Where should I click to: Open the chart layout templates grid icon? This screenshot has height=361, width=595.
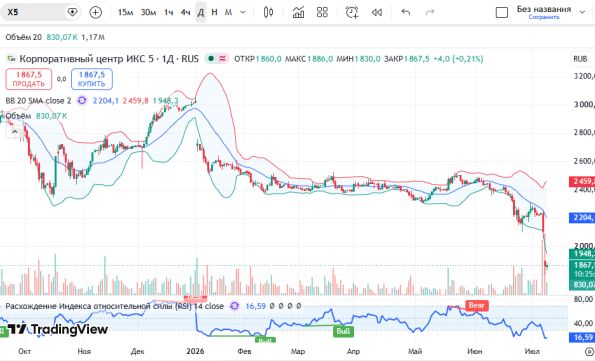coord(322,12)
